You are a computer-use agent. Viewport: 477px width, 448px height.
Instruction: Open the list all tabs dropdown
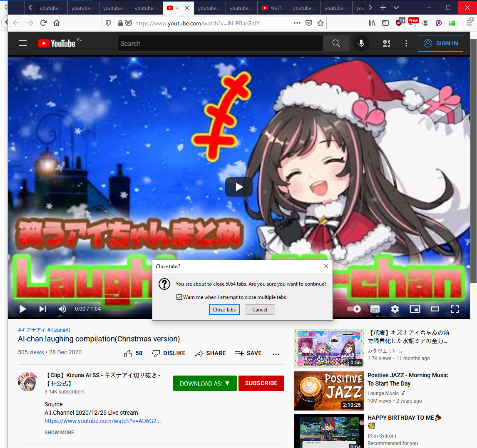point(396,7)
